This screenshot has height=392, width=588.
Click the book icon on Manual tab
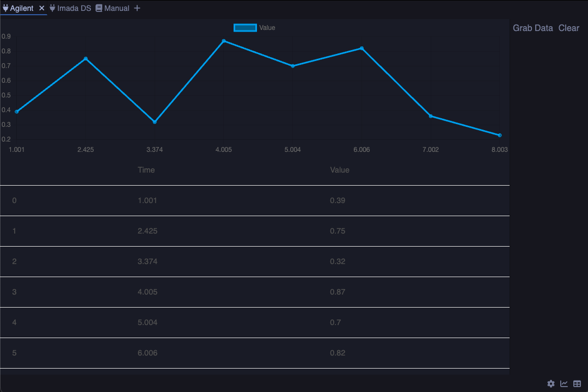(x=99, y=8)
